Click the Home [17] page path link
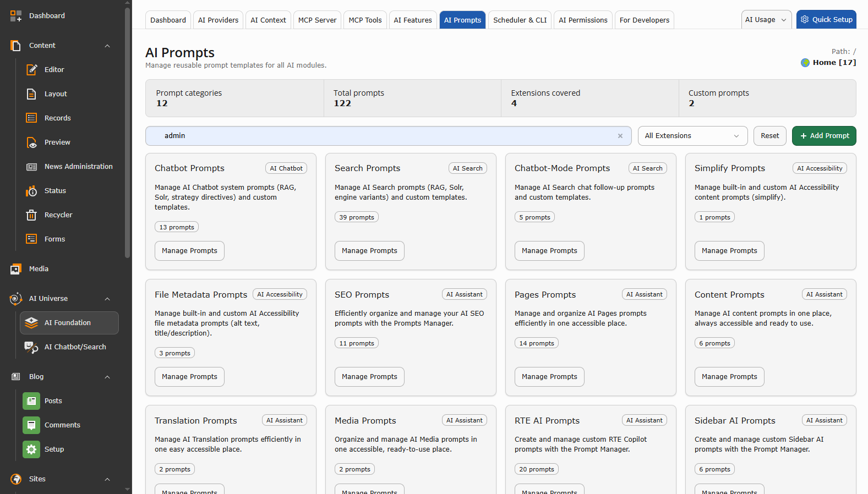The image size is (868, 494). pos(834,63)
